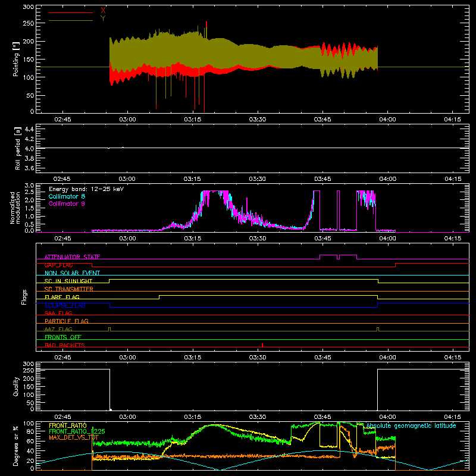Image resolution: width=476 pixels, height=476 pixels.
Task: Click the 'Quality' vertical axis title
Action: tap(16, 386)
